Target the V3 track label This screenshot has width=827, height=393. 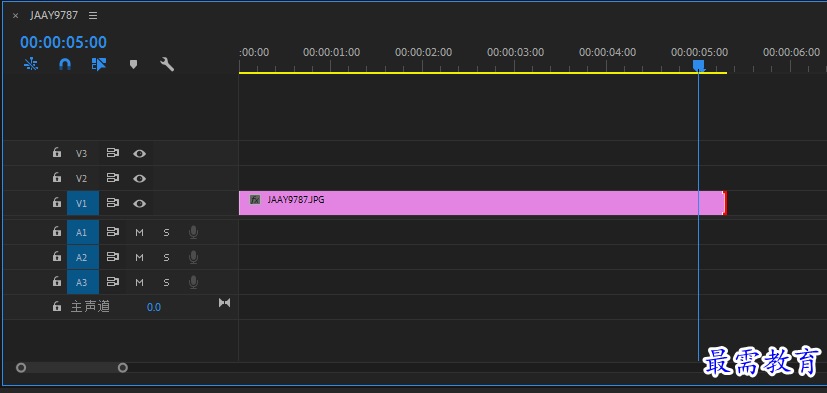tap(81, 154)
